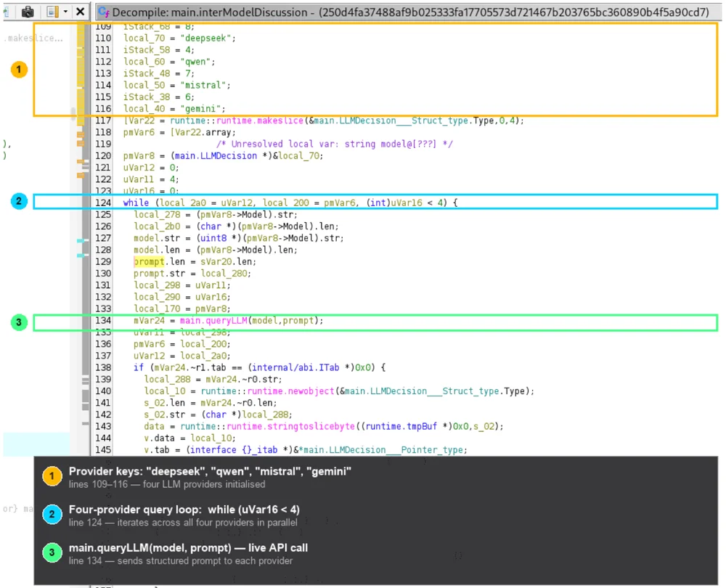726x588 pixels.
Task: Click the hash ID in the Decompile title
Action: (x=514, y=12)
